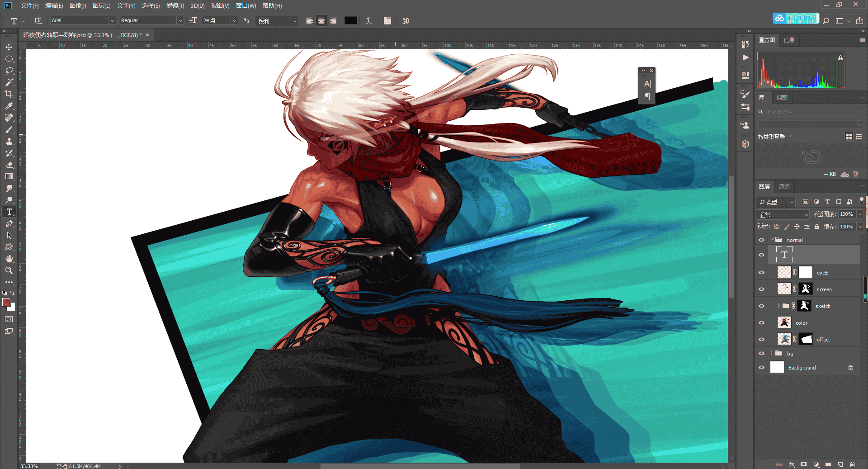
Task: Open the 滤镜(T) menu
Action: [175, 5]
